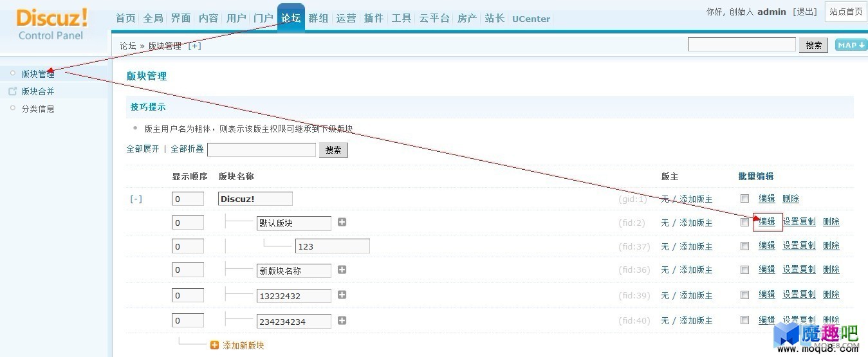Click the name field containing Discuz!
868x357 pixels.
[255, 199]
